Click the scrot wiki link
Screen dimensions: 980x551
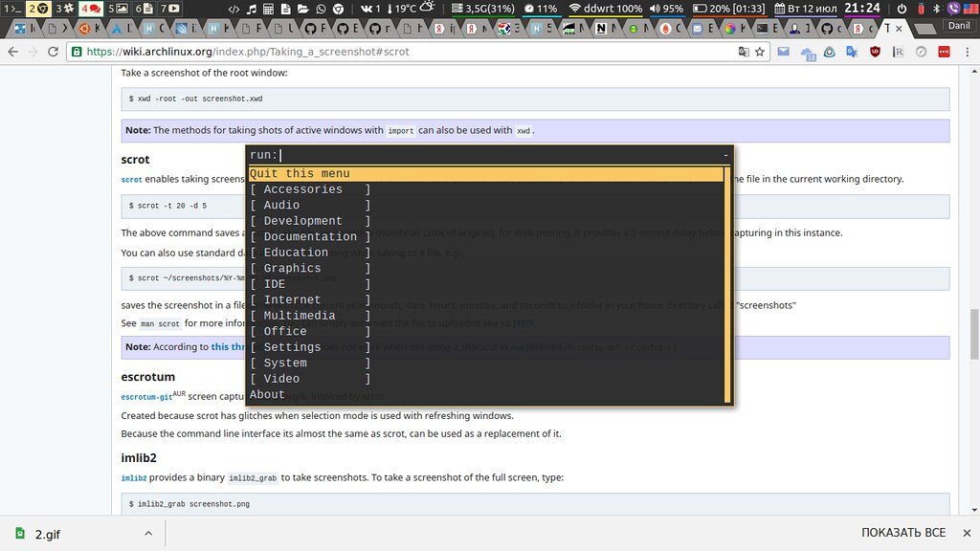[131, 179]
